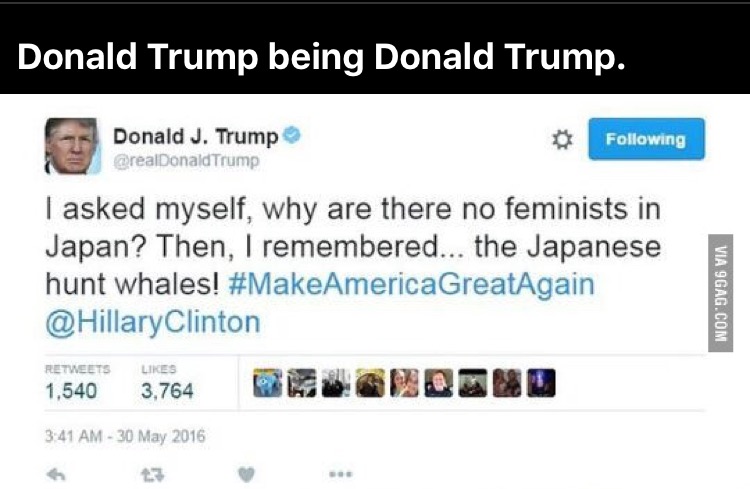750x489 pixels.
Task: Click the "Donald Trump being Donald Trump." title
Action: (321, 56)
